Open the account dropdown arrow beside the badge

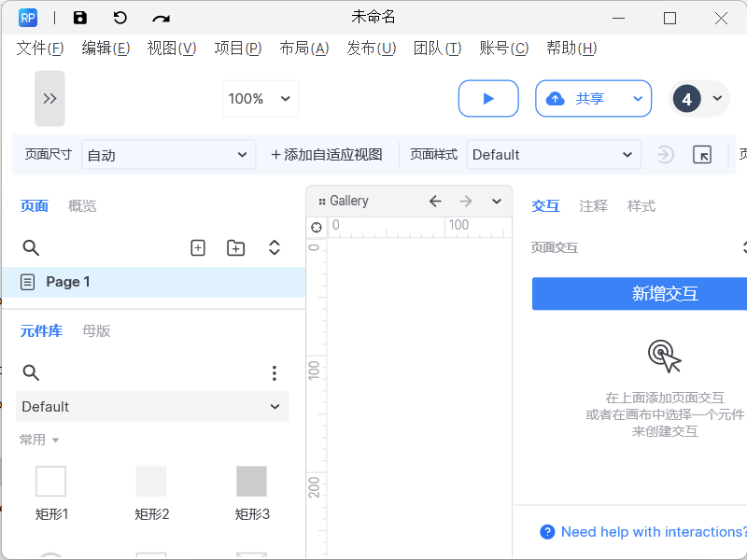[x=717, y=99]
